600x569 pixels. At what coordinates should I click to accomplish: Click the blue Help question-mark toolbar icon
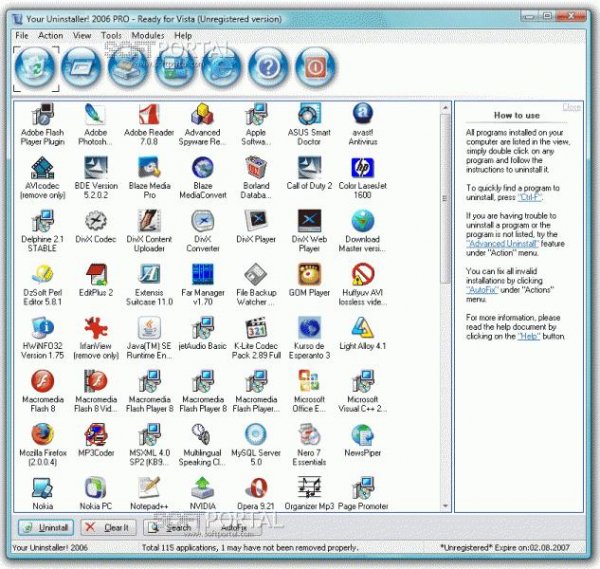pos(268,68)
